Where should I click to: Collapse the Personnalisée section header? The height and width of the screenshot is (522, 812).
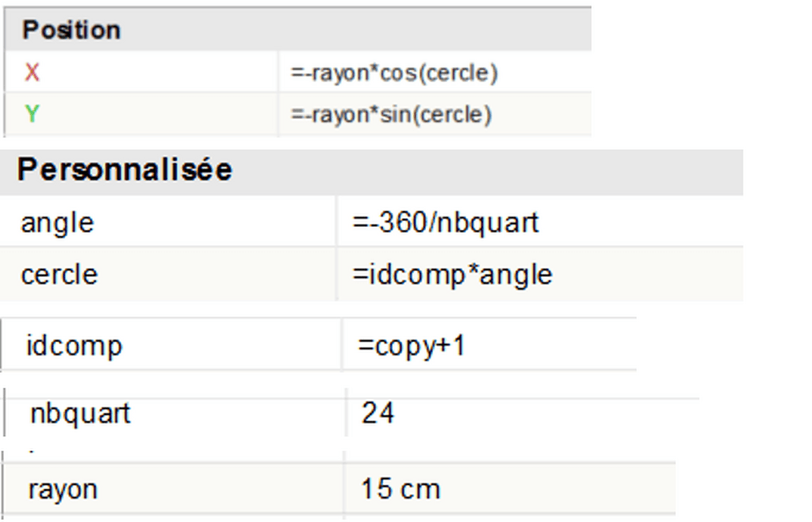tap(124, 170)
